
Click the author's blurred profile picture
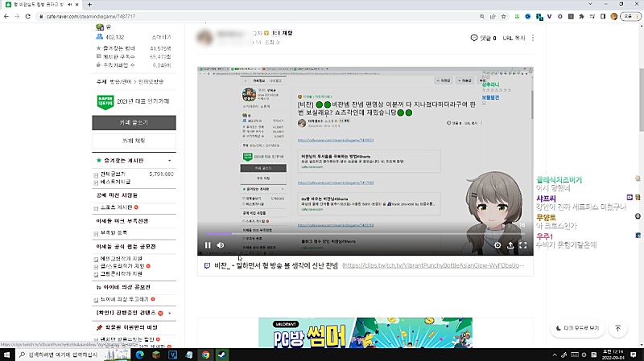pyautogui.click(x=205, y=37)
